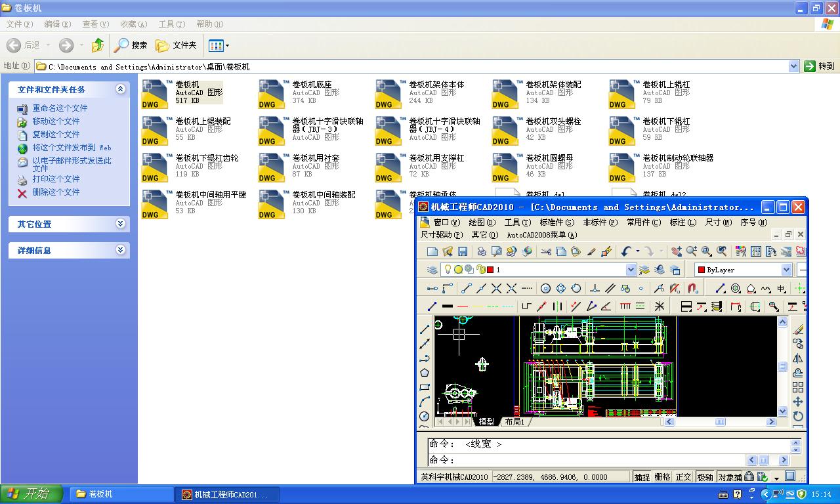The image size is (840, 504).
Task: Click the snap to perpendicular icon
Action: [595, 288]
